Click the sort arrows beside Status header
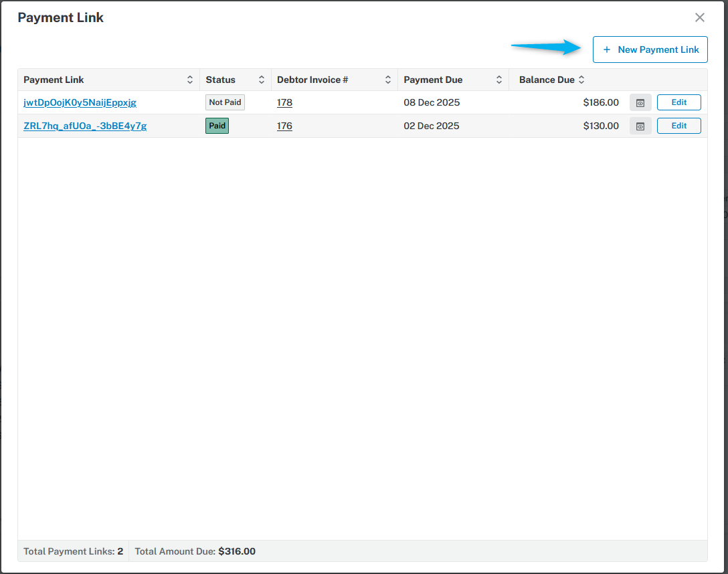 [x=262, y=80]
